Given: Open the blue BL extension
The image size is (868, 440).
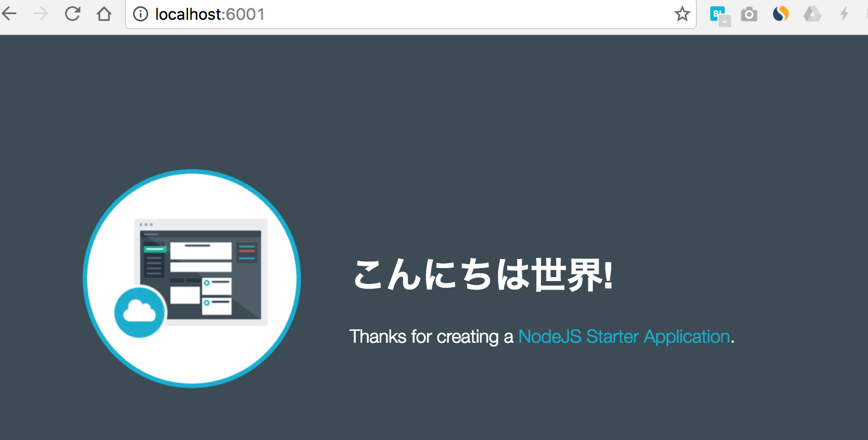Looking at the screenshot, I should [x=717, y=14].
